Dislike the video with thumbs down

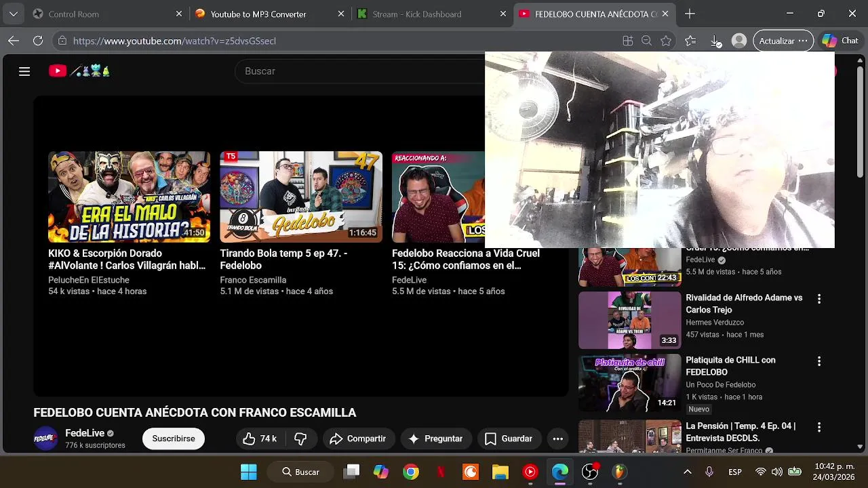[300, 439]
